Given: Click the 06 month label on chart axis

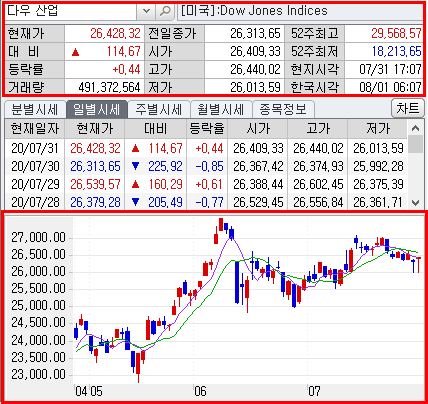Looking at the screenshot, I should (200, 391).
